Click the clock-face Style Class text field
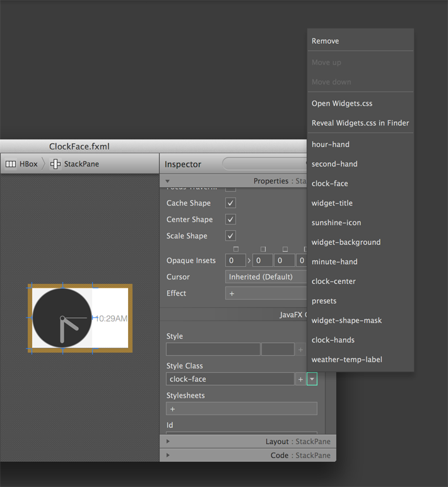This screenshot has height=487, width=448. 230,379
